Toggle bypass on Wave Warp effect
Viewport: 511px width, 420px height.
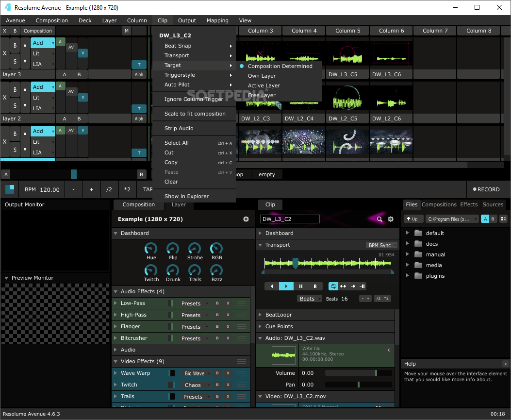point(217,373)
